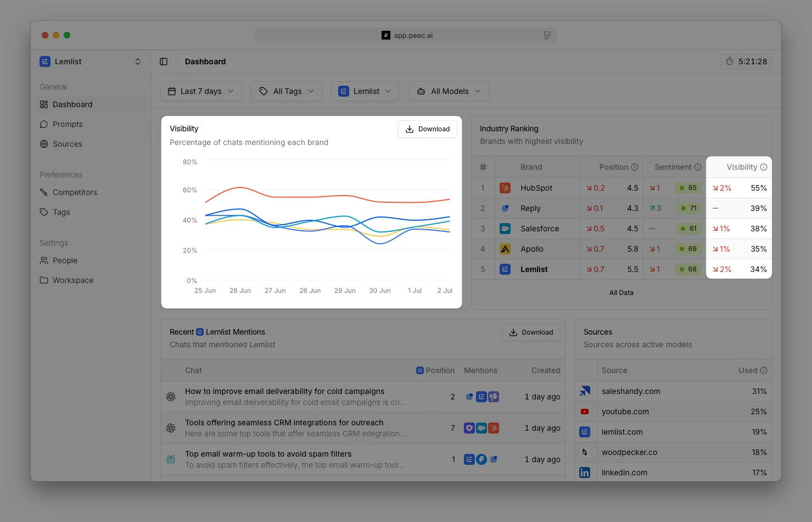Click the woodpecker.co source favicon

585,452
